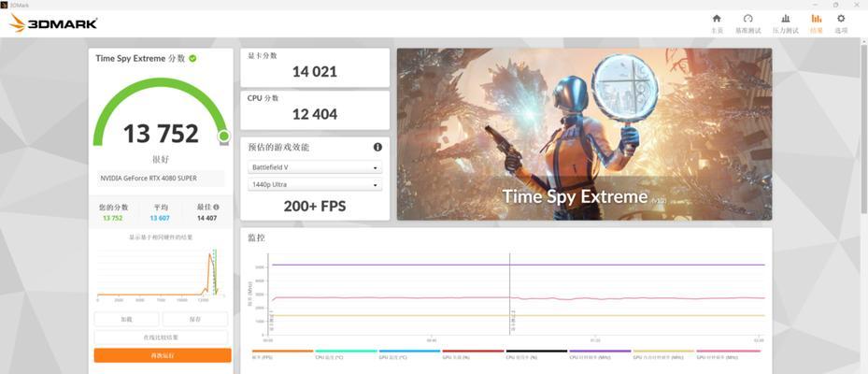The image size is (868, 374).
Task: Toggle the black CPU utility legend series
Action: coord(537,354)
